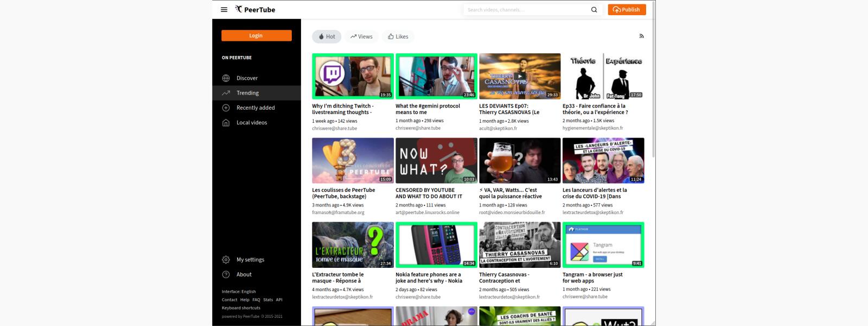Click channel framasoft@framatube.org
This screenshot has height=326, width=868.
pyautogui.click(x=338, y=212)
